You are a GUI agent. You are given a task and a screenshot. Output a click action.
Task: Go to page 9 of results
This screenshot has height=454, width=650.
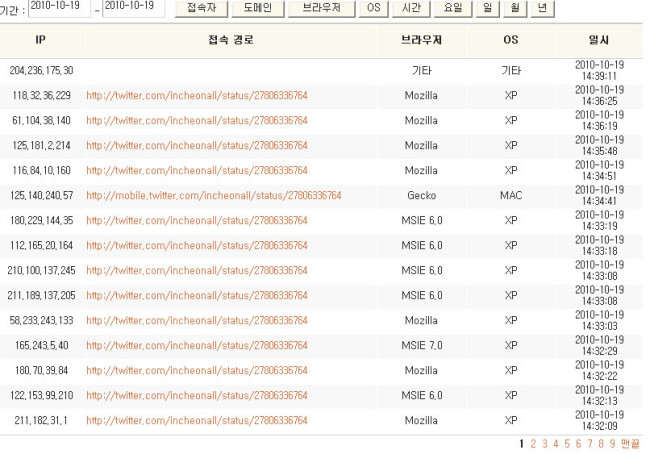click(x=611, y=443)
